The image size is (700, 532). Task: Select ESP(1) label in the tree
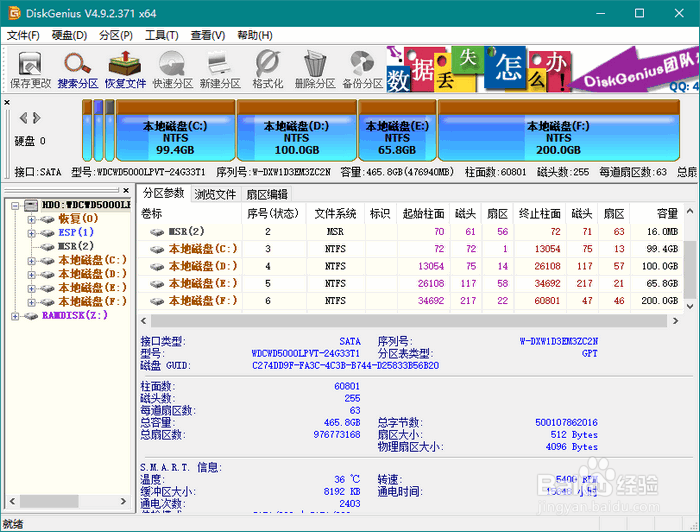click(x=76, y=233)
